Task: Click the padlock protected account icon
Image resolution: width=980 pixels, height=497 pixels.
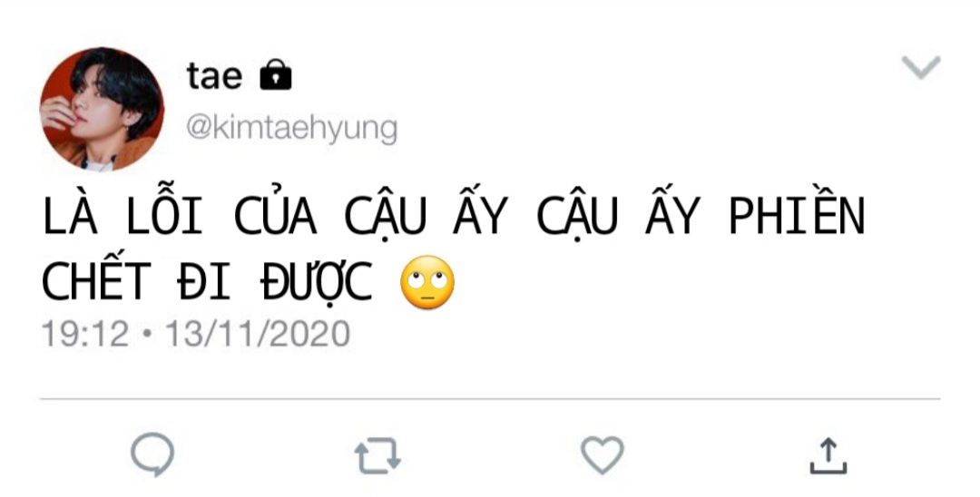Action: (x=276, y=75)
